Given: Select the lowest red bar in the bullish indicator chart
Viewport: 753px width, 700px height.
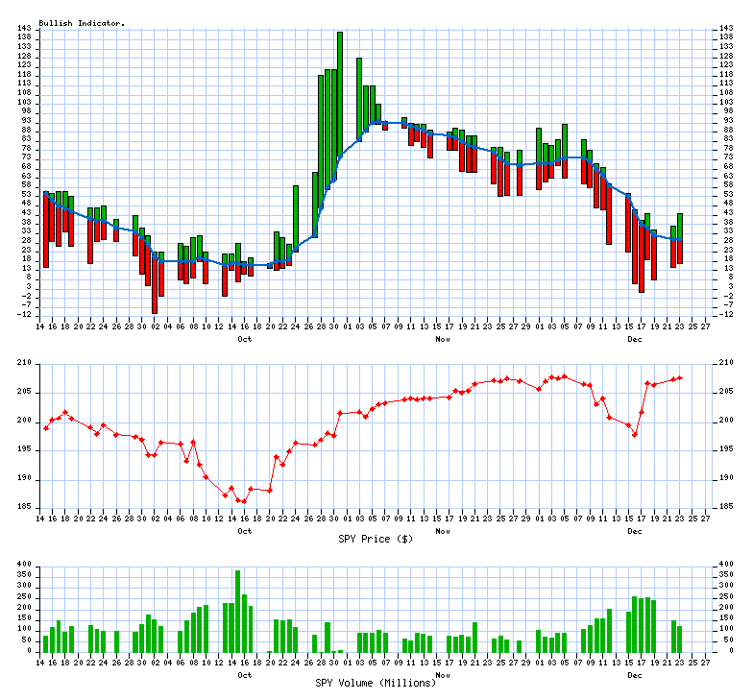Looking at the screenshot, I should click(x=154, y=283).
